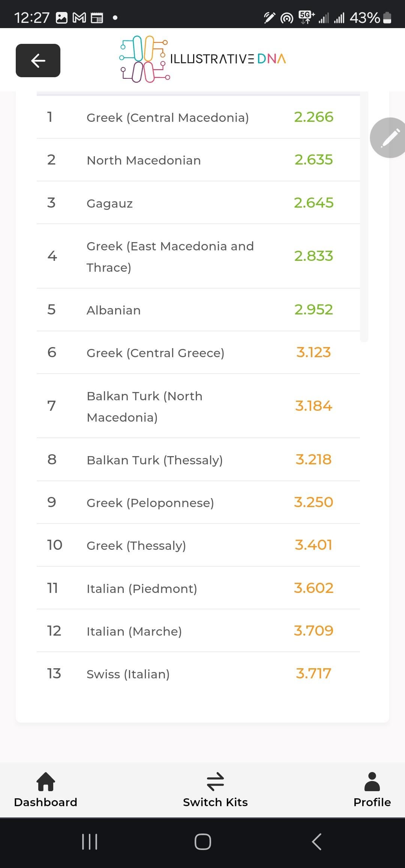
Task: Tap the back arrow button
Action: click(x=38, y=60)
